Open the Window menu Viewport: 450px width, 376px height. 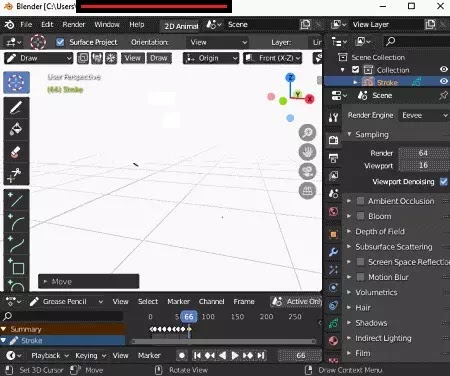click(107, 25)
